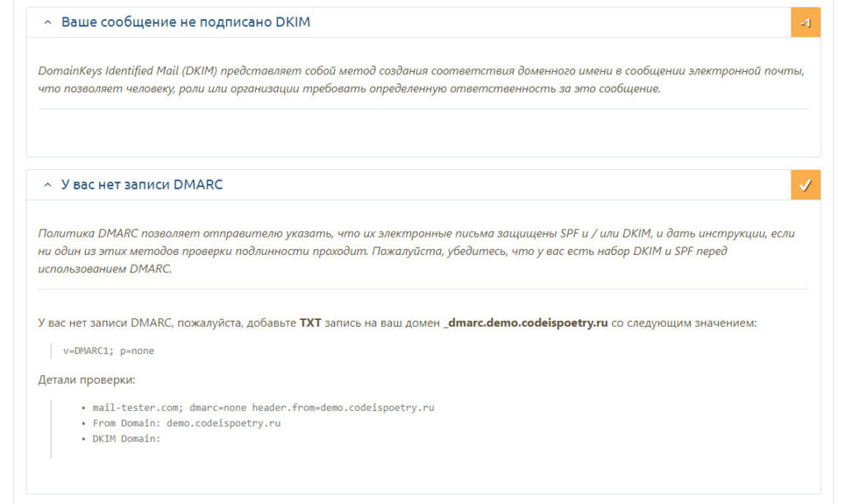Click the 'Детали проверки:' label
This screenshot has width=845, height=504.
tap(87, 379)
